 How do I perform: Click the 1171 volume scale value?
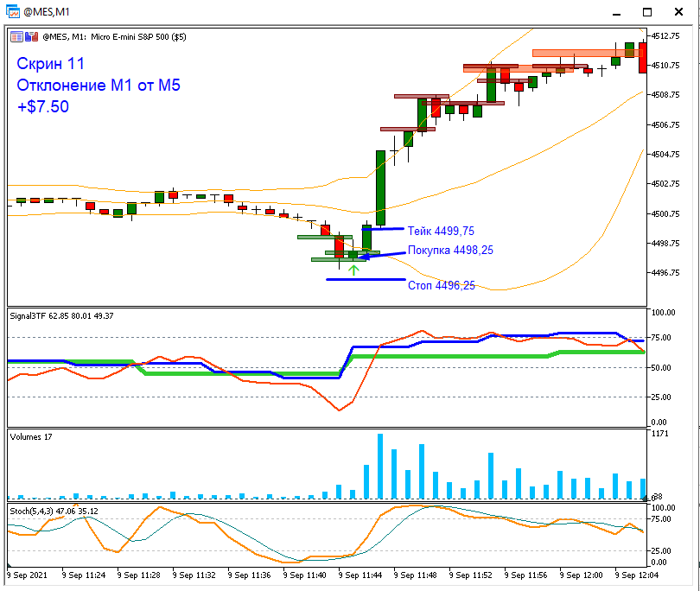click(660, 434)
